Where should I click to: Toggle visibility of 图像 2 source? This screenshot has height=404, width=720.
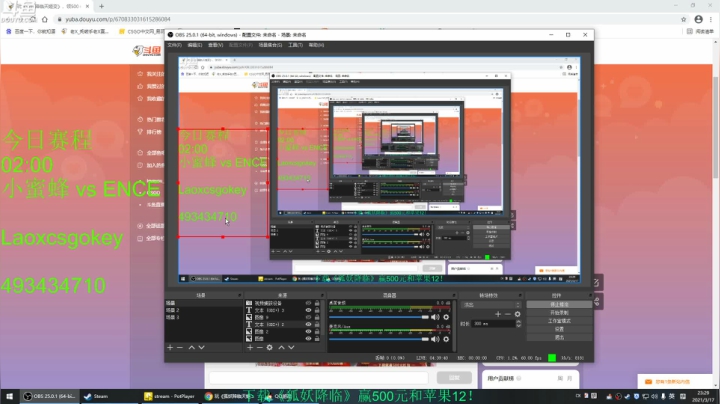pyautogui.click(x=308, y=331)
